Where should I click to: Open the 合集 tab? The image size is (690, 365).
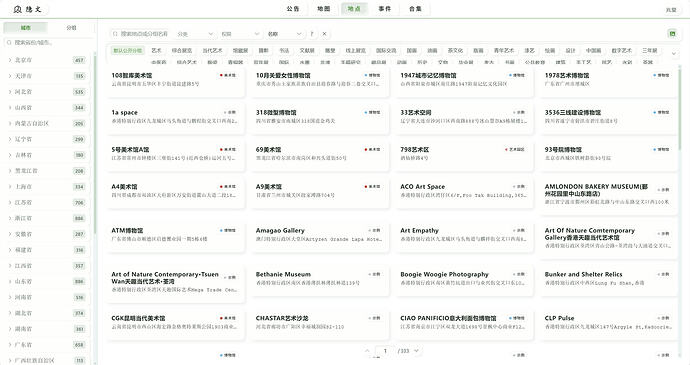point(415,9)
